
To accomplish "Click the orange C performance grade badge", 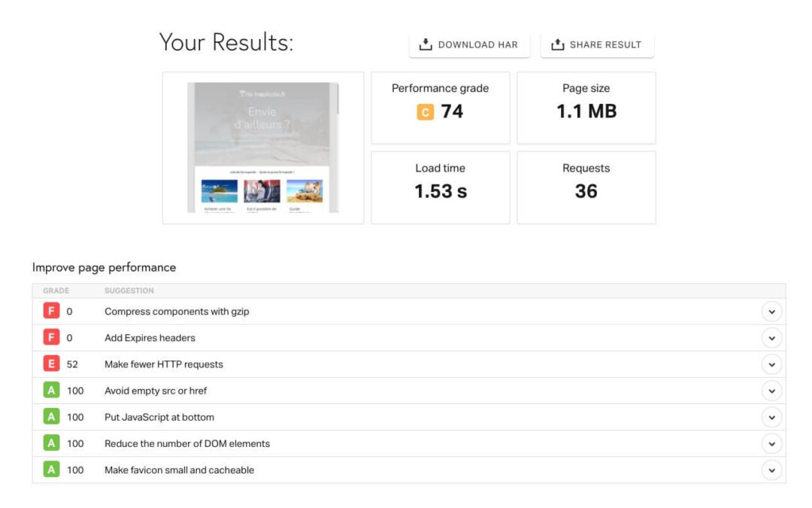I will [x=425, y=112].
